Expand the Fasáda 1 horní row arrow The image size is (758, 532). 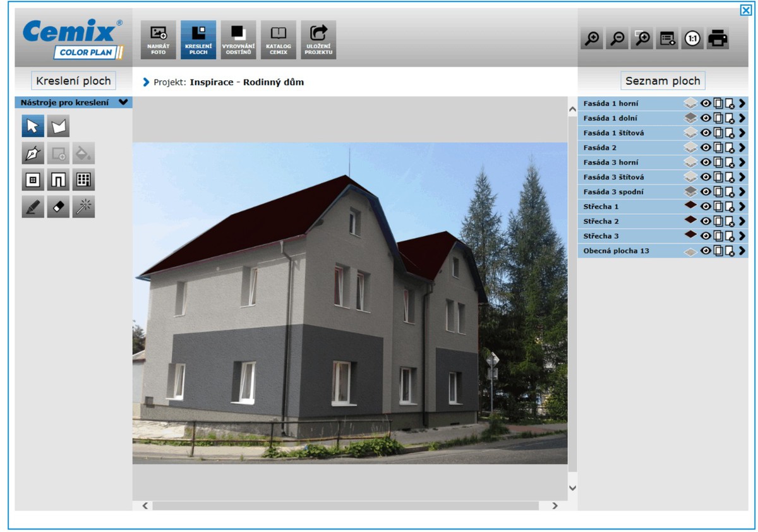point(742,103)
